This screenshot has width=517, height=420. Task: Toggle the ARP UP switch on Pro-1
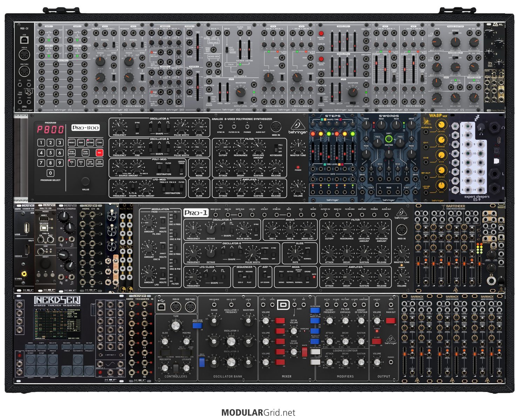coord(265,277)
